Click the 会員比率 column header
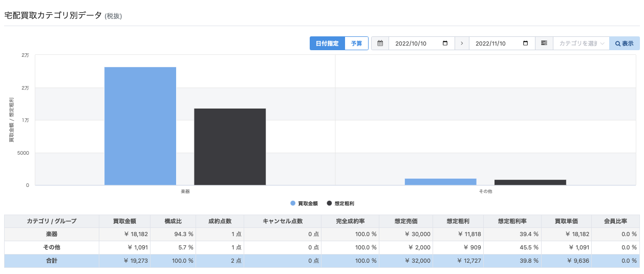The width and height of the screenshot is (644, 274). pos(616,221)
